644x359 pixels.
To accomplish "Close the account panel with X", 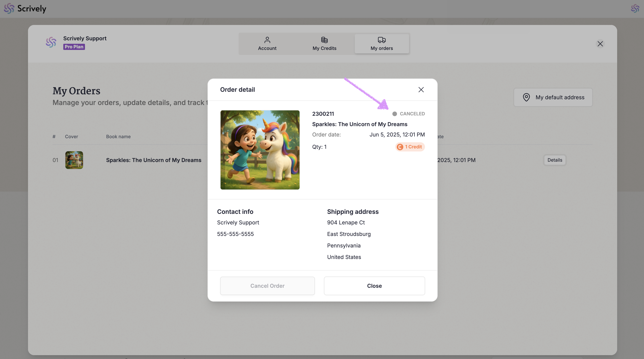I will (x=600, y=44).
